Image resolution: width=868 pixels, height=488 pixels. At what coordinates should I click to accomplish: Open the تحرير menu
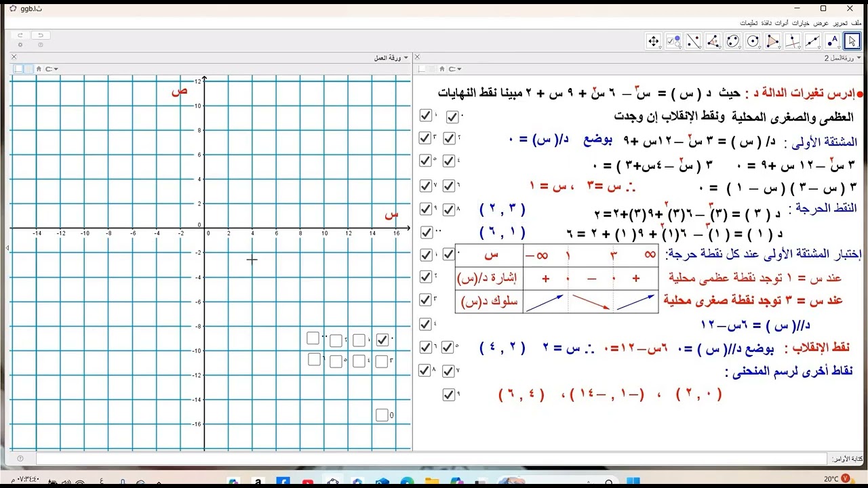point(840,23)
